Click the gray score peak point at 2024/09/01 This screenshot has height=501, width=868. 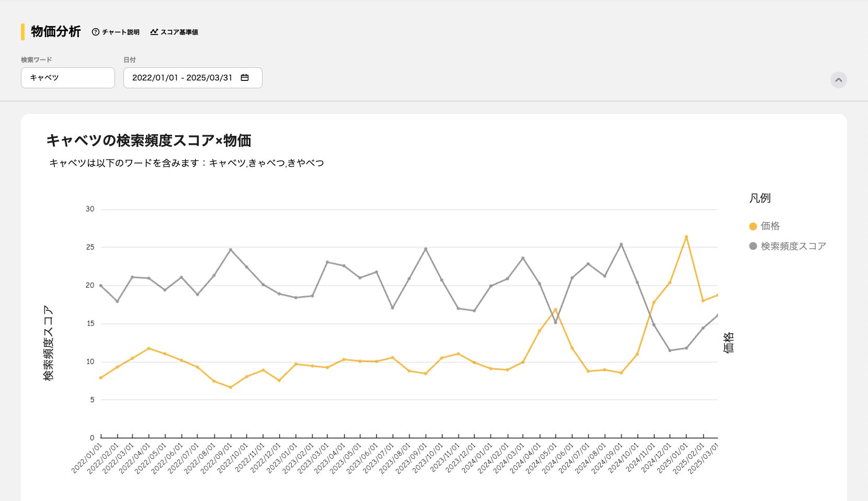[x=621, y=244]
